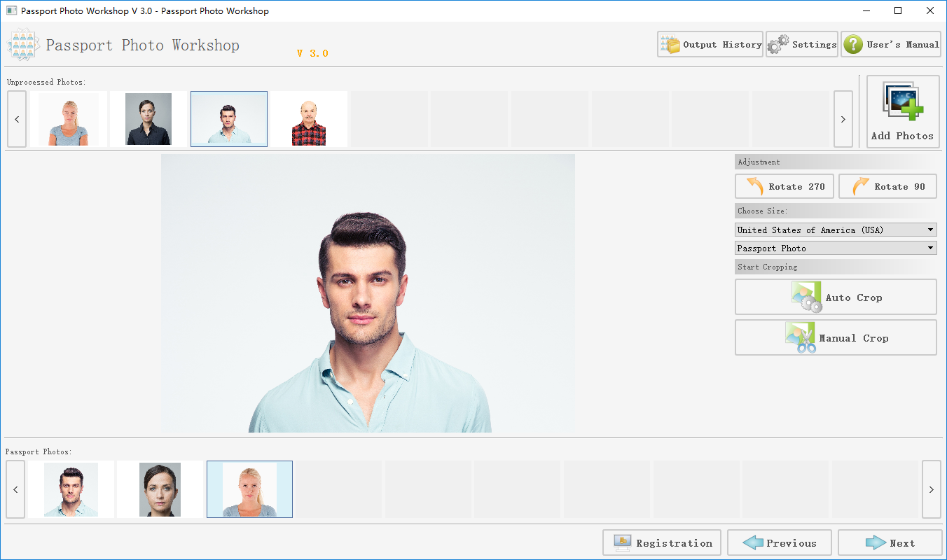Click the Output History label text
The image size is (947, 560).
722,44
